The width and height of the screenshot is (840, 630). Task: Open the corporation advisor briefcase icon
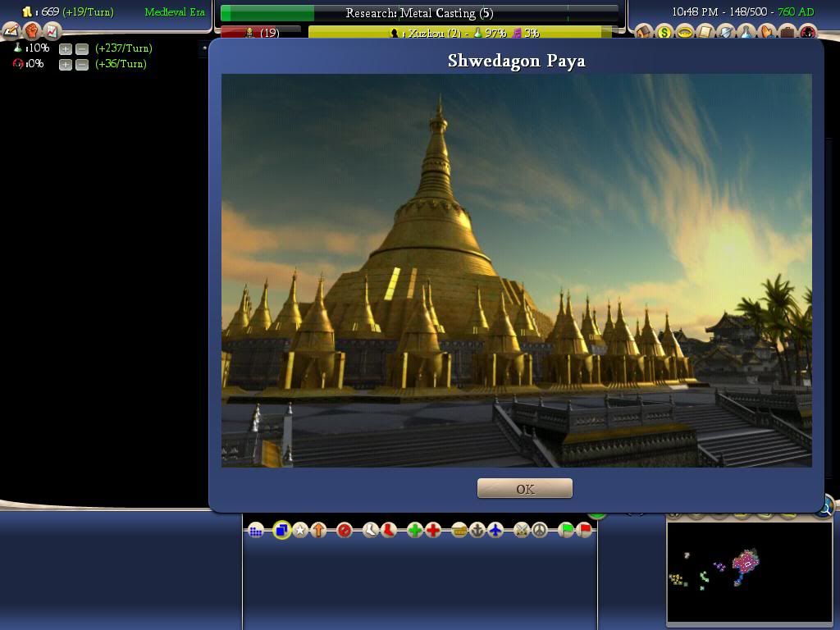point(787,32)
